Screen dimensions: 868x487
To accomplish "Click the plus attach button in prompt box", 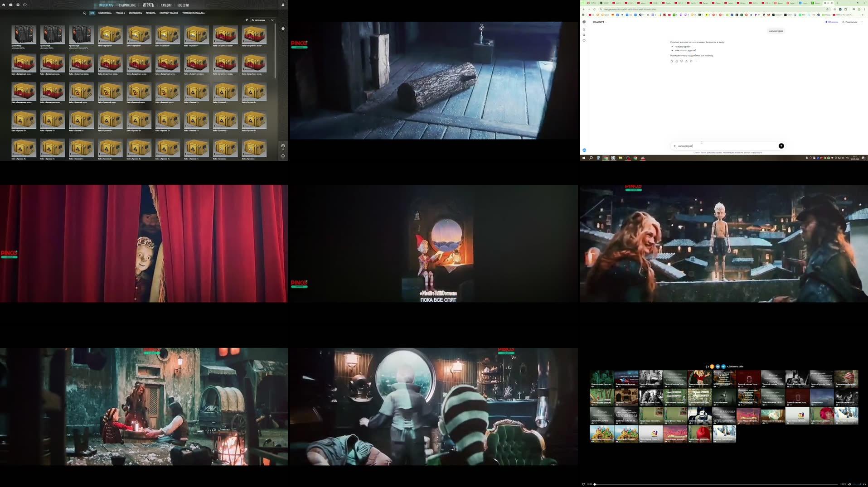I will click(x=674, y=146).
